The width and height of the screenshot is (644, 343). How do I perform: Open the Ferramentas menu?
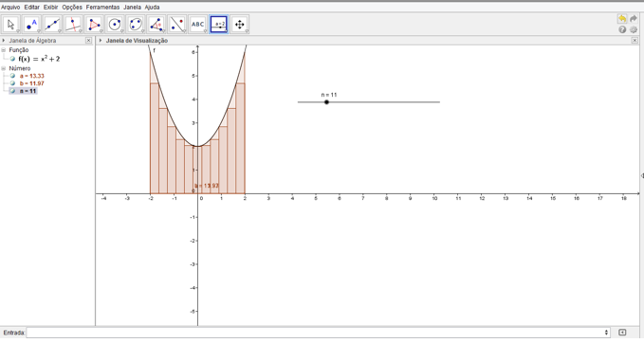(x=102, y=7)
